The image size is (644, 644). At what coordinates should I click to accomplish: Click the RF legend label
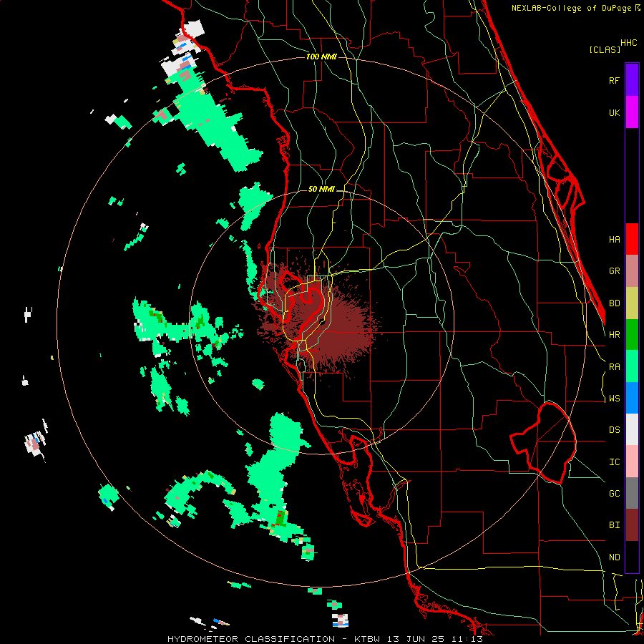[x=614, y=81]
